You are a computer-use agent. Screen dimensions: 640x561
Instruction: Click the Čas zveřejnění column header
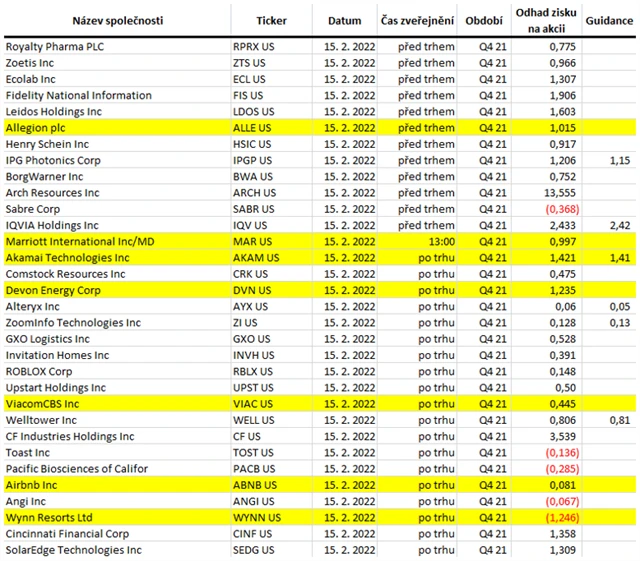click(x=416, y=20)
